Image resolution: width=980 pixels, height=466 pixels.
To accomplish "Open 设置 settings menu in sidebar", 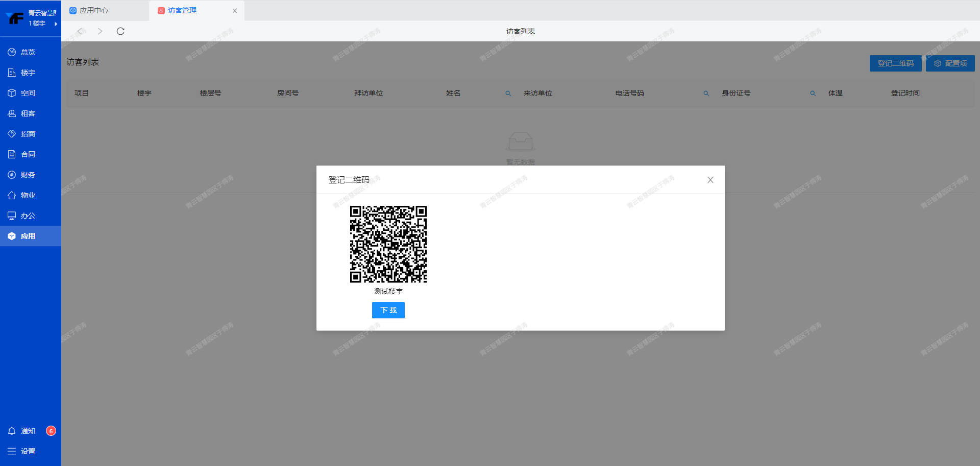I will pyautogui.click(x=28, y=451).
